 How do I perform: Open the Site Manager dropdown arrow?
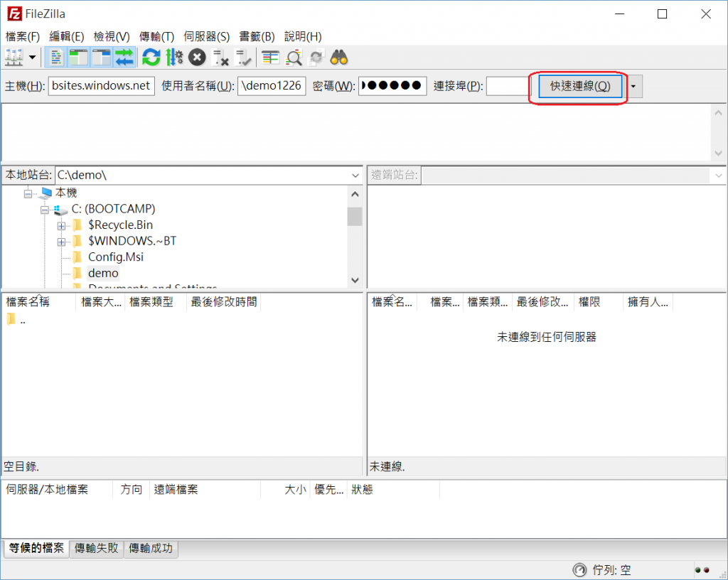32,58
